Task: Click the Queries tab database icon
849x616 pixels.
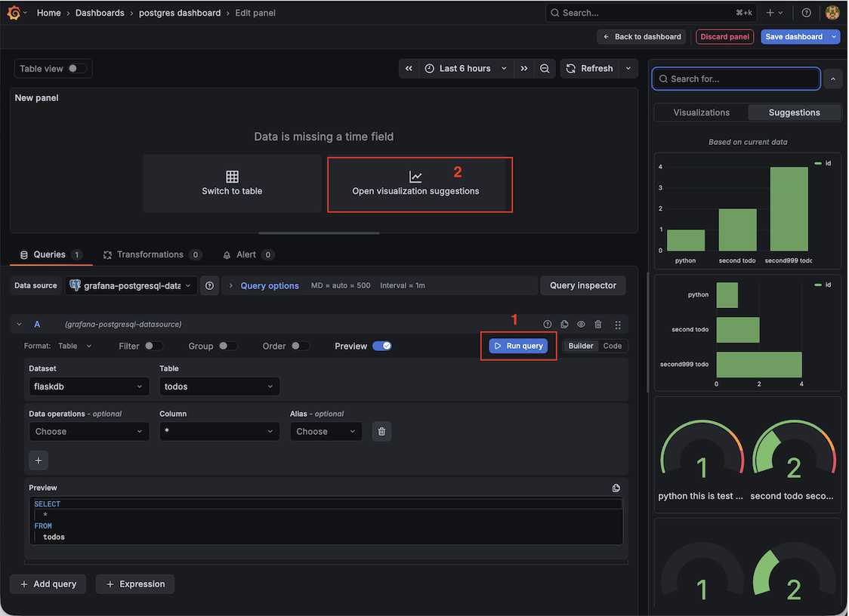Action: (x=24, y=254)
